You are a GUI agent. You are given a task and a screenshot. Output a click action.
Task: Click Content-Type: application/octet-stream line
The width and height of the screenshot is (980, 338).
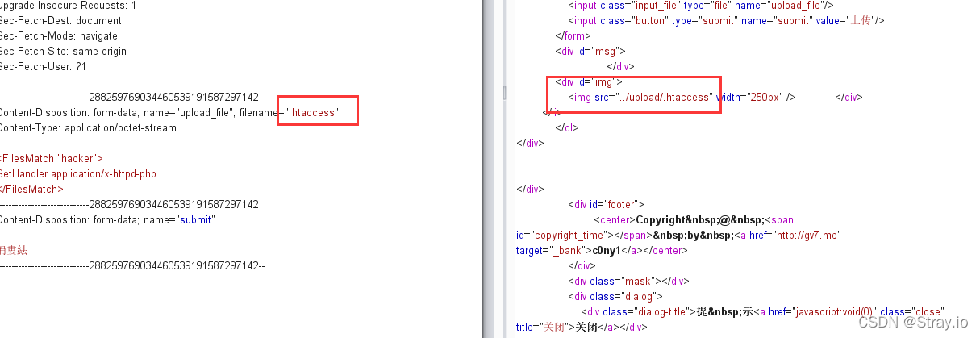pyautogui.click(x=88, y=128)
